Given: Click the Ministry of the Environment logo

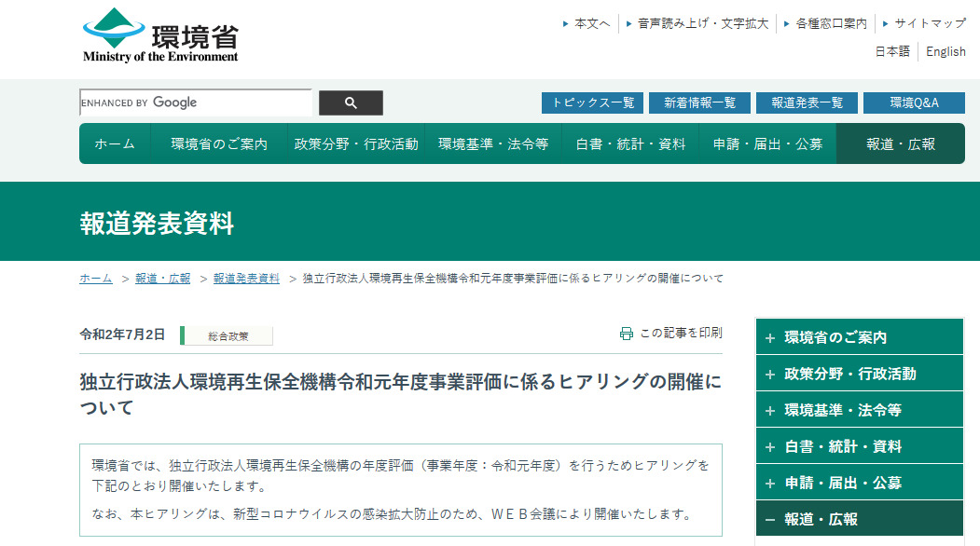Looking at the screenshot, I should 160,35.
